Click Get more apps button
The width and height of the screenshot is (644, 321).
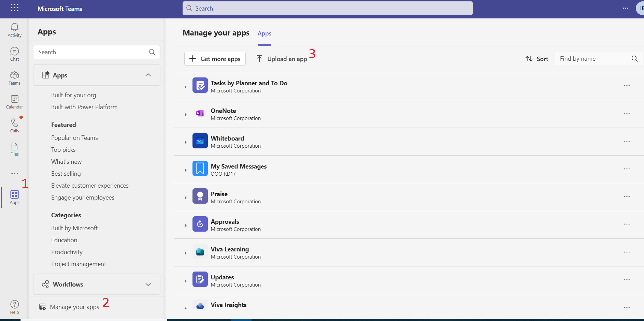point(215,59)
